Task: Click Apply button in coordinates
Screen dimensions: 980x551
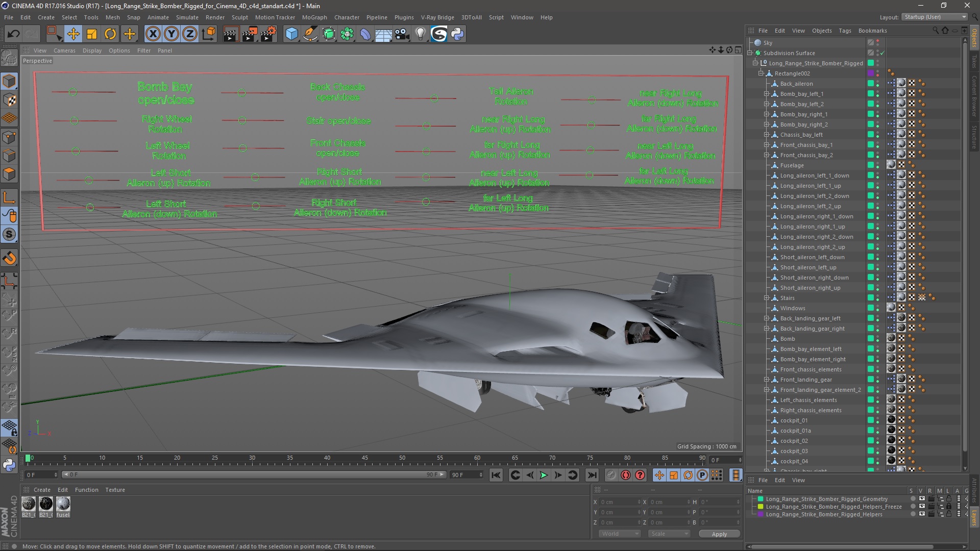Action: coord(719,534)
